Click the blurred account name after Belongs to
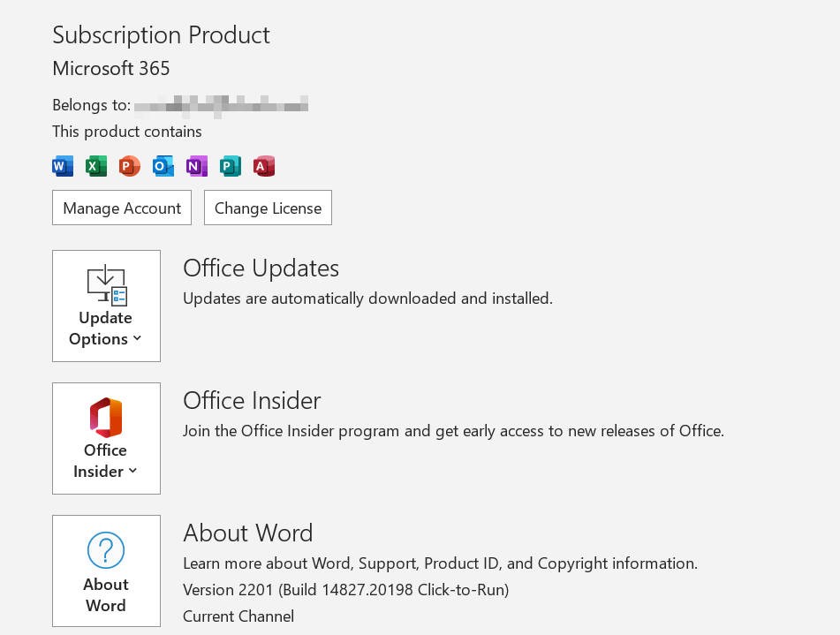 (221, 105)
